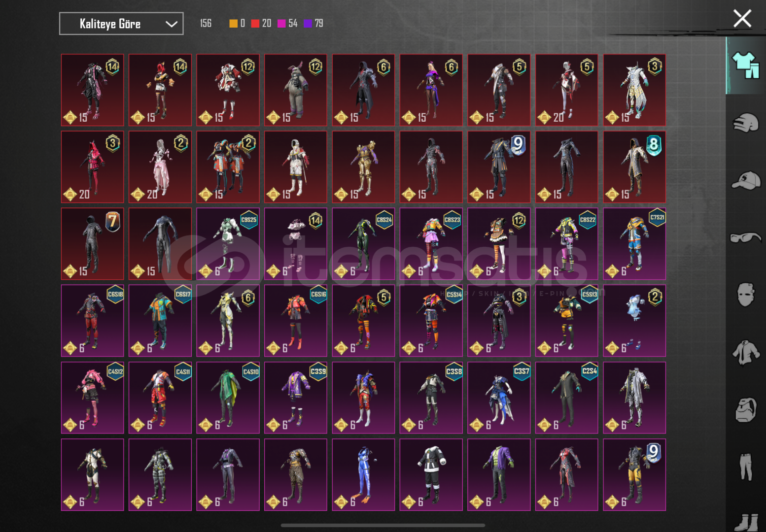
Task: Open the face mask category
Action: (x=746, y=295)
